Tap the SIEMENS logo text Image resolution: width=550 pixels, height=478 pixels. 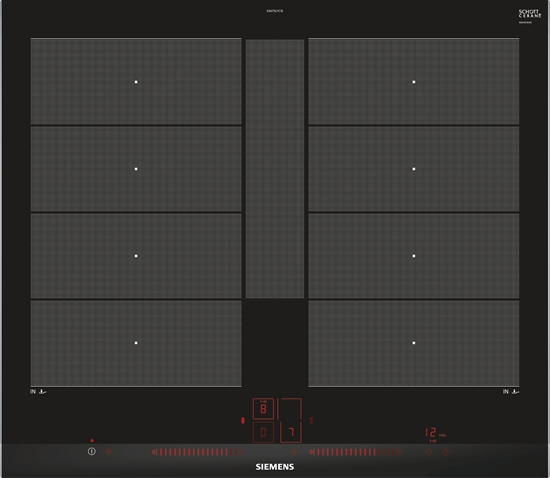[275, 467]
